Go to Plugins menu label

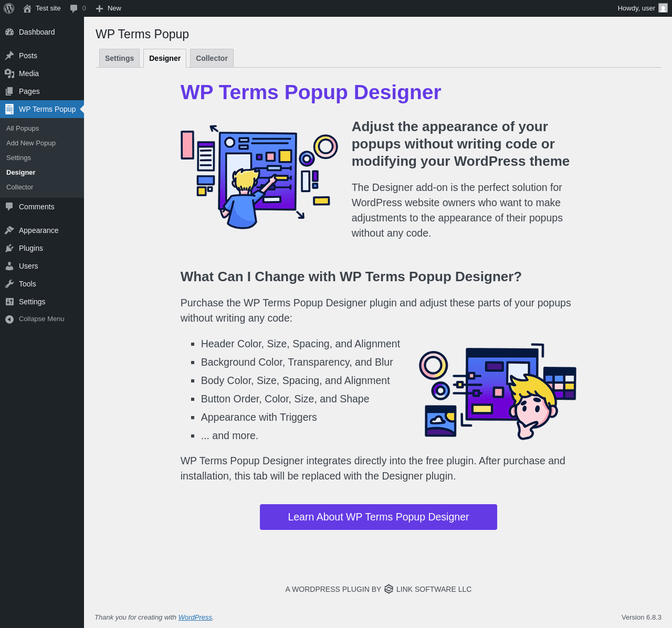31,248
